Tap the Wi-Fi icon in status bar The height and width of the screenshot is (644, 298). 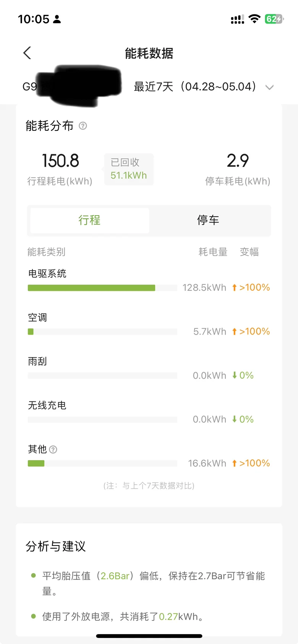(x=254, y=19)
